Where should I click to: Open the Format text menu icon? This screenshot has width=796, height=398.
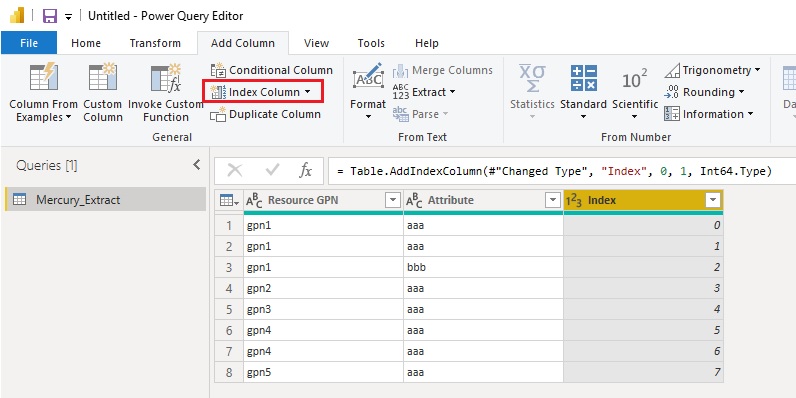click(x=368, y=78)
